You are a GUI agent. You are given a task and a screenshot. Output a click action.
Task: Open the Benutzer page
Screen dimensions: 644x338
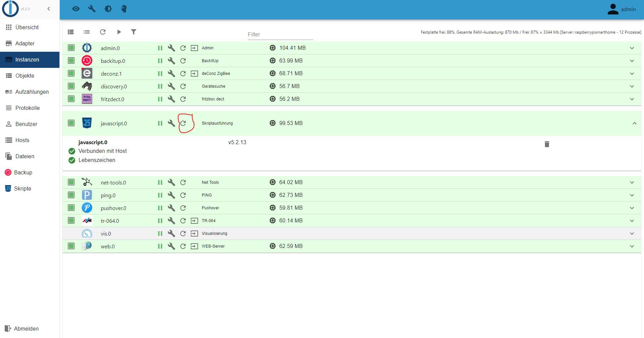coord(30,124)
